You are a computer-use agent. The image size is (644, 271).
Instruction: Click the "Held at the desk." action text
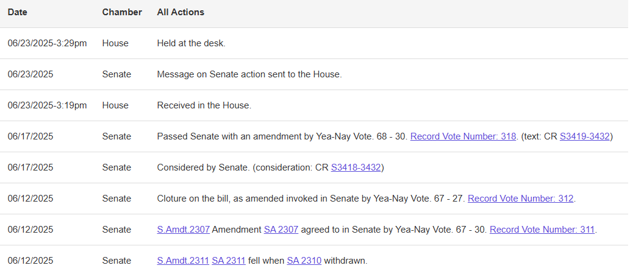click(191, 43)
